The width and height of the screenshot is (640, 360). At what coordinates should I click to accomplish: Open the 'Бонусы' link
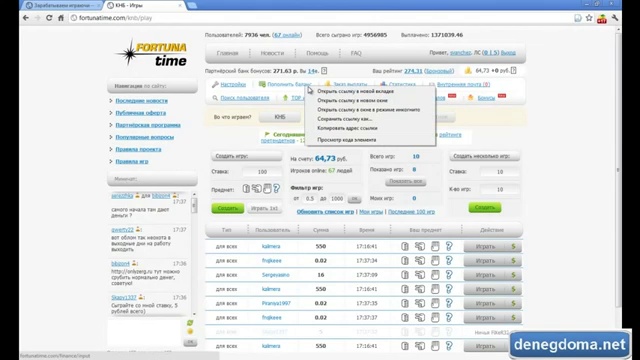tap(486, 98)
